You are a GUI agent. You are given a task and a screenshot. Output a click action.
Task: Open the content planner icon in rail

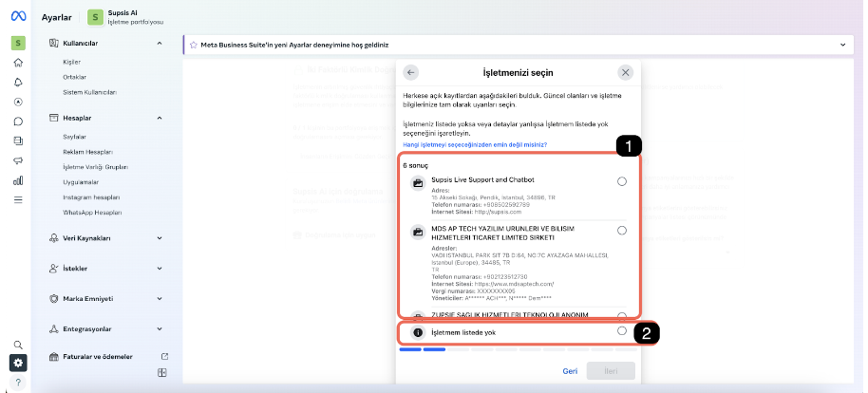tap(18, 141)
